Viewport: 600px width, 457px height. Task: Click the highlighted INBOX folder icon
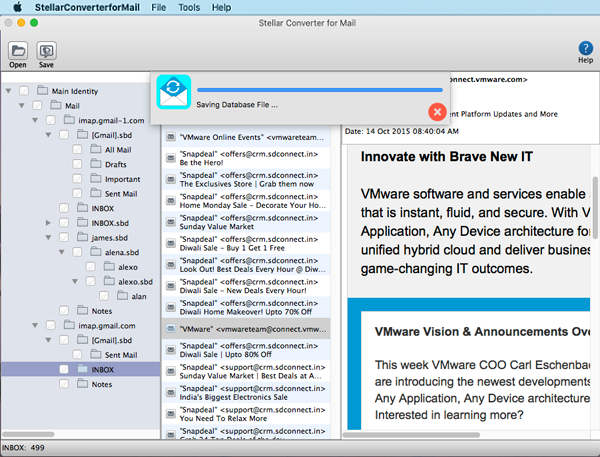pos(82,369)
